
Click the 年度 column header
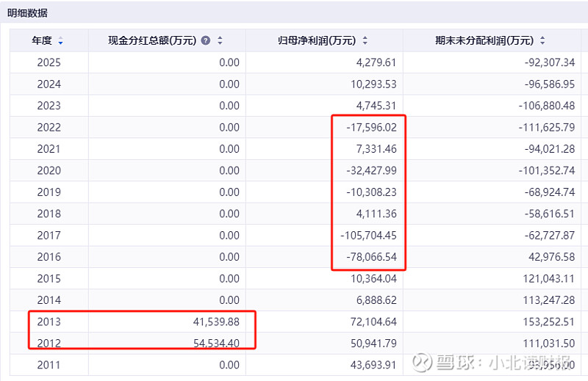(x=49, y=40)
